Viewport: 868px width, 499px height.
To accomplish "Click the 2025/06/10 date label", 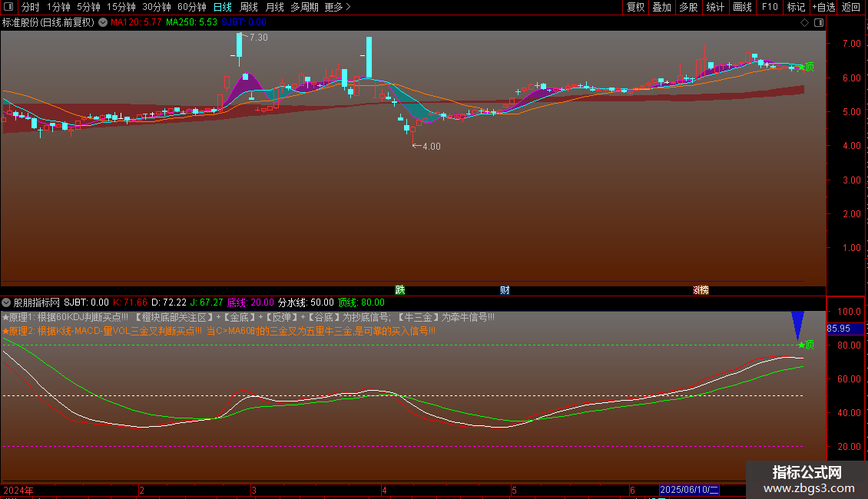I will click(x=689, y=490).
